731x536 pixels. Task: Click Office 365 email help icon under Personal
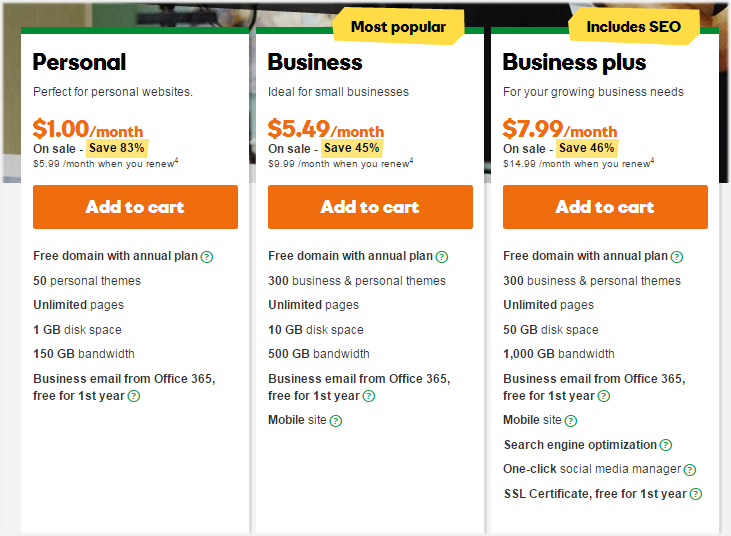(134, 396)
